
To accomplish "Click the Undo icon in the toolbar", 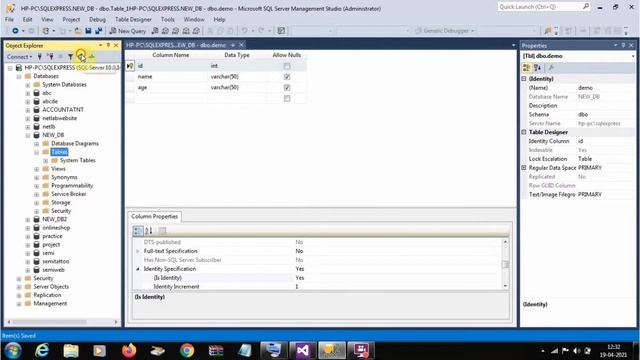I will coord(244,31).
